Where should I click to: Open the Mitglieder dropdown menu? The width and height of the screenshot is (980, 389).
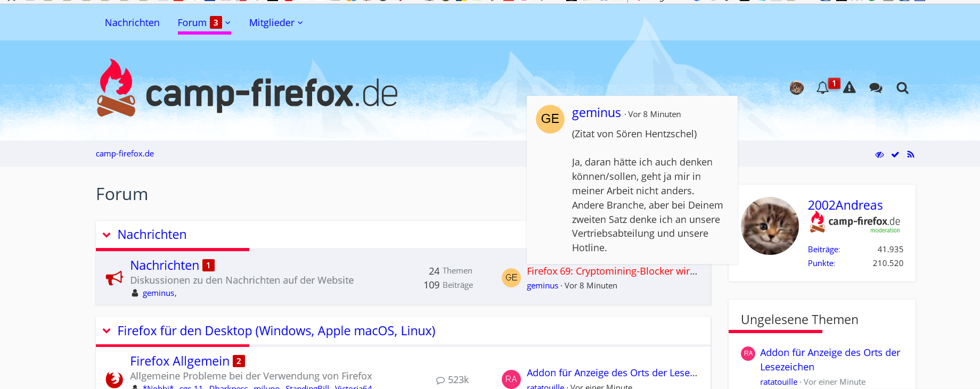(276, 22)
